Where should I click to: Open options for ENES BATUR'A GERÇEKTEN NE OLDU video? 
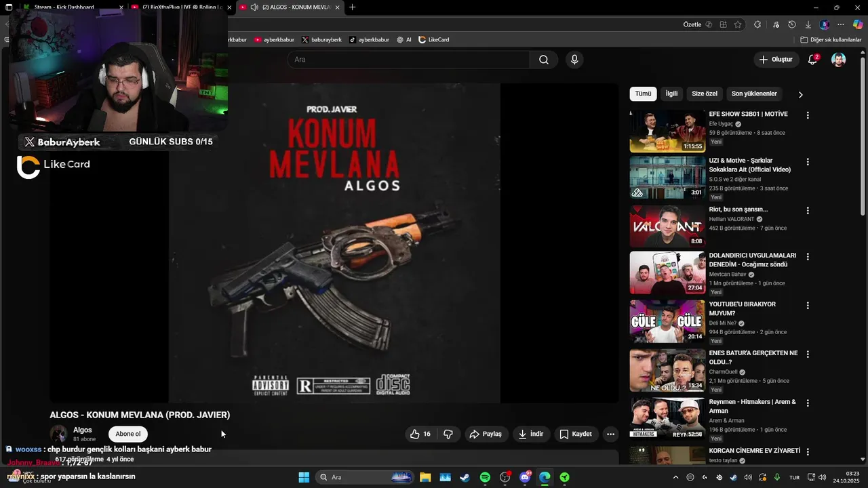click(x=807, y=354)
